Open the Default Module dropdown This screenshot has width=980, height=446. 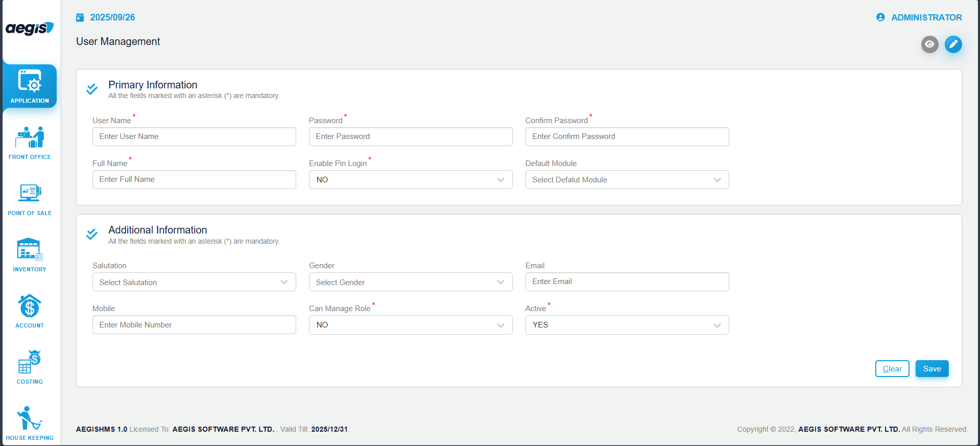pyautogui.click(x=627, y=180)
